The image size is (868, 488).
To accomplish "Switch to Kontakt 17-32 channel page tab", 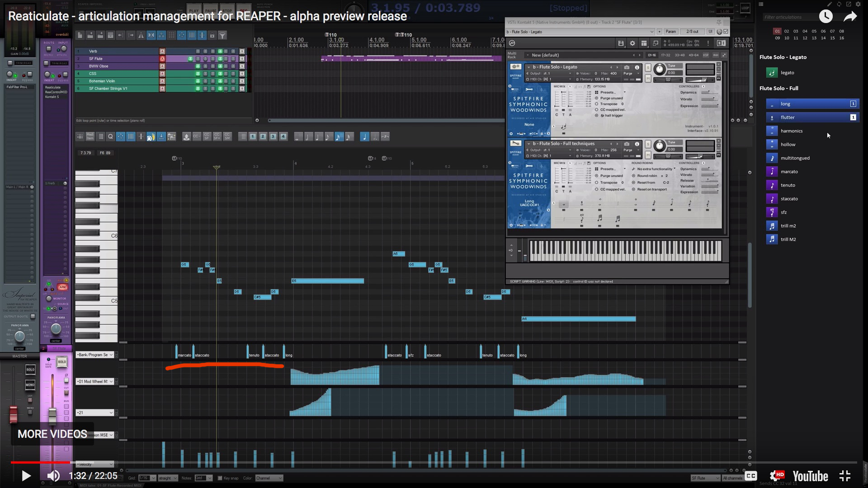I will pos(665,55).
